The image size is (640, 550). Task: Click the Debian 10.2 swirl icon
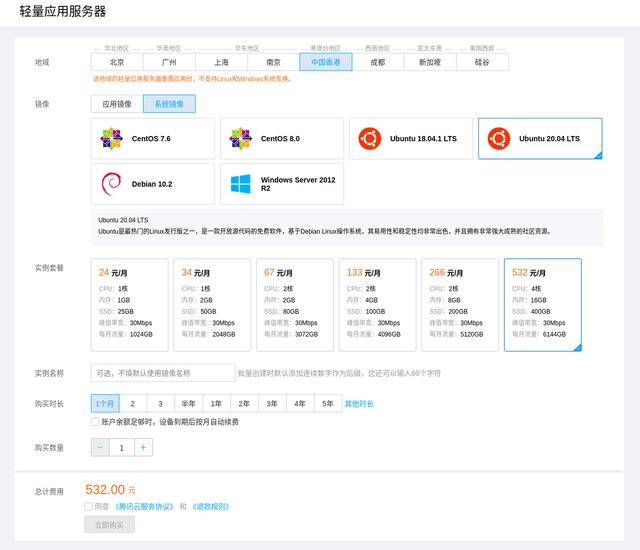(111, 184)
